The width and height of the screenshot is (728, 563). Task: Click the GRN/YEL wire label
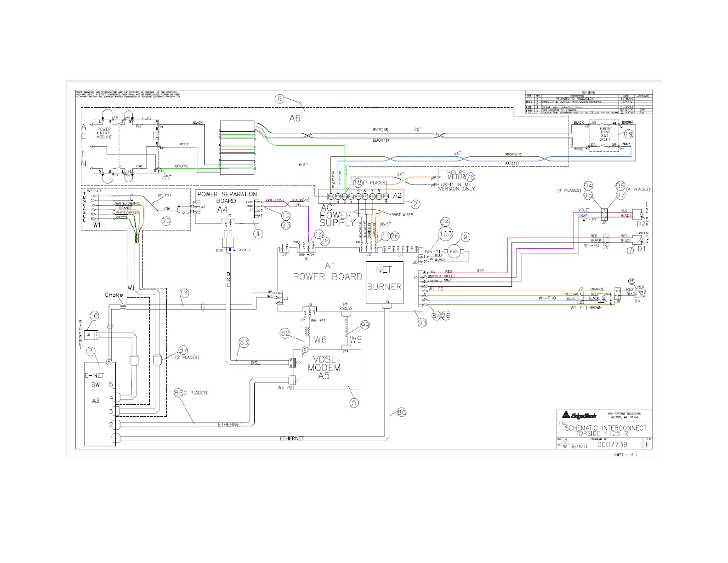coord(182,166)
